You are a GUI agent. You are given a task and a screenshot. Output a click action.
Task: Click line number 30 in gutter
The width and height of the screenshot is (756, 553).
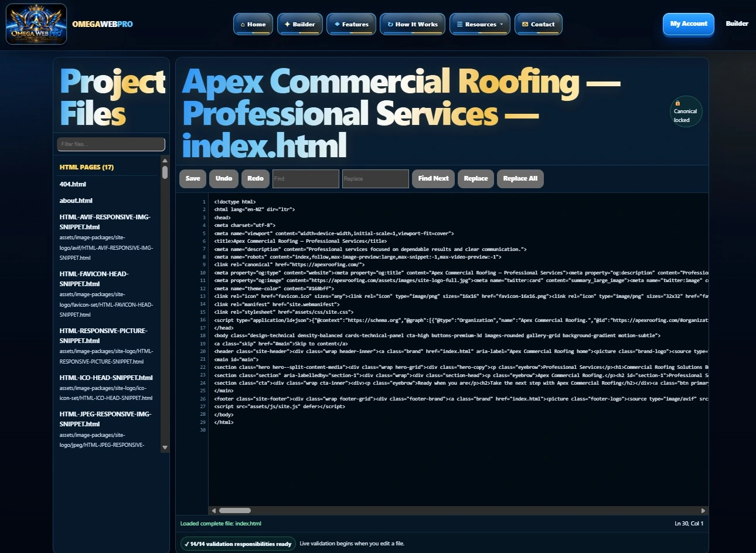(203, 430)
